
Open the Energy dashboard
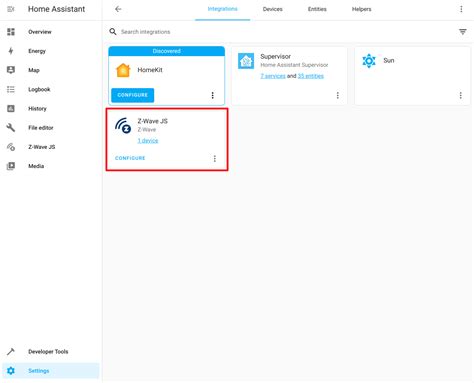click(x=51, y=51)
